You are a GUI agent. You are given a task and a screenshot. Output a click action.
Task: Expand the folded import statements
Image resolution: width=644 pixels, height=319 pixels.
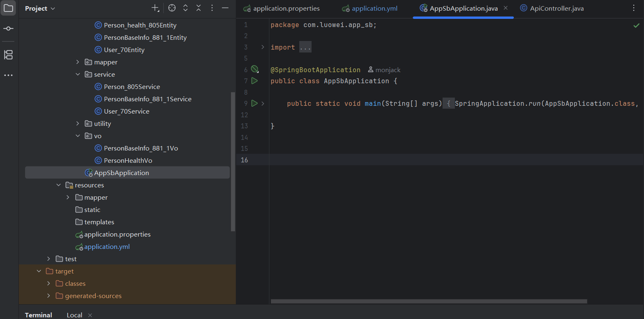[305, 48]
